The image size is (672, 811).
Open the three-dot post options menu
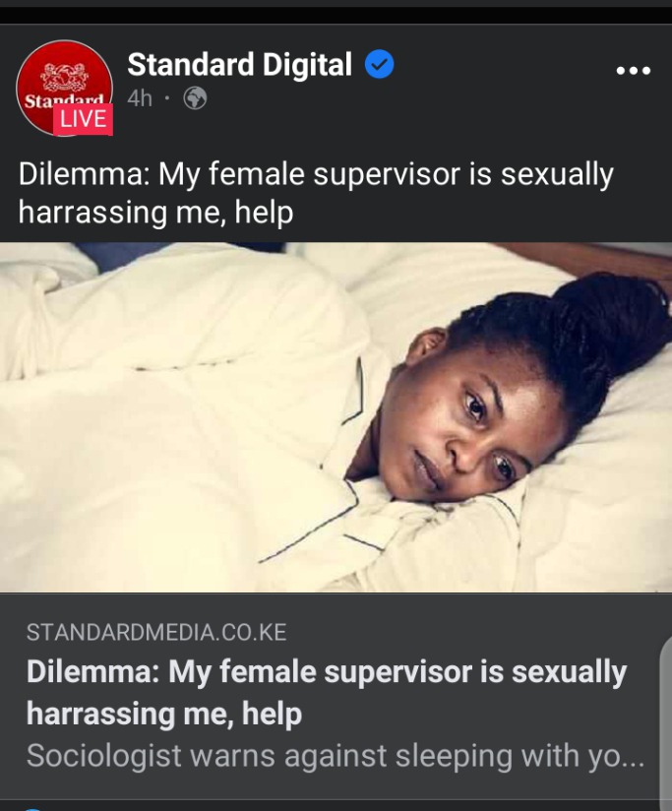pyautogui.click(x=634, y=70)
